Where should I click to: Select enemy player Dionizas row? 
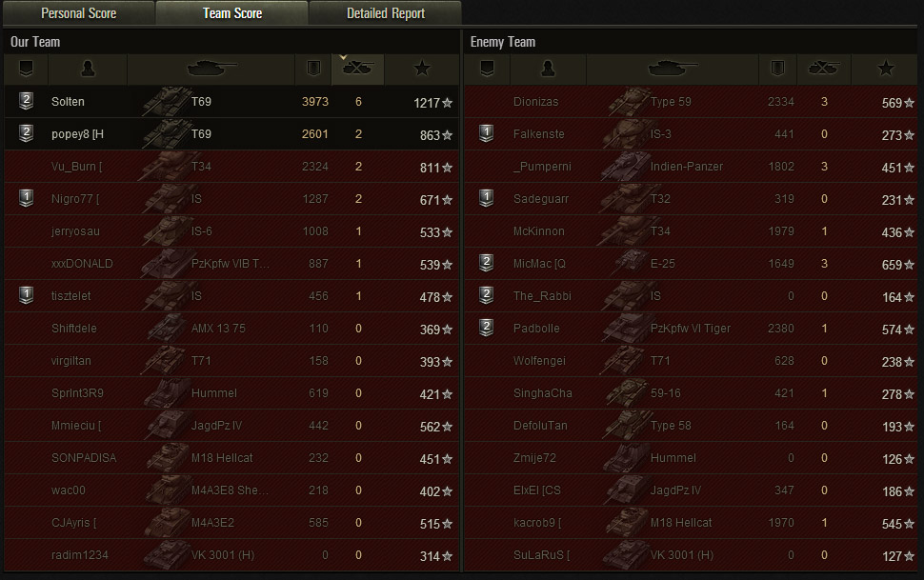coord(692,101)
